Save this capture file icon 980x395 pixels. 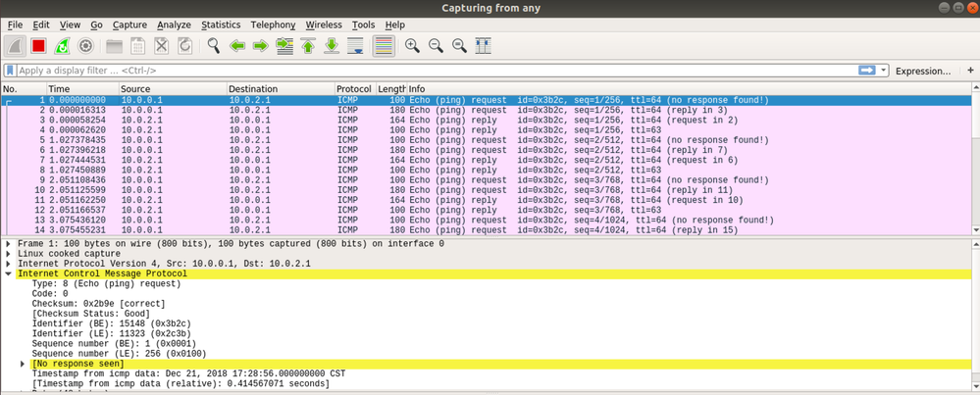click(x=137, y=45)
